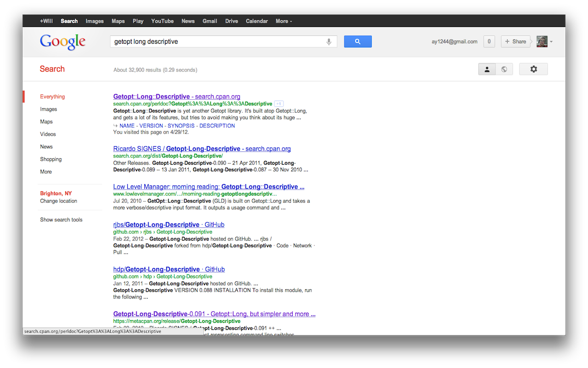Click search.cpan.org/dist green URL

tap(168, 156)
